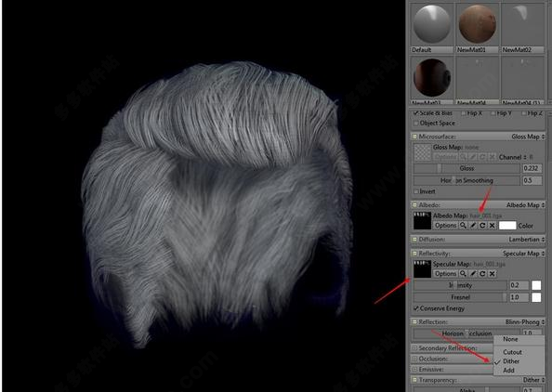Click the Specular Map texture thumbnail
552x392 pixels.
click(422, 269)
